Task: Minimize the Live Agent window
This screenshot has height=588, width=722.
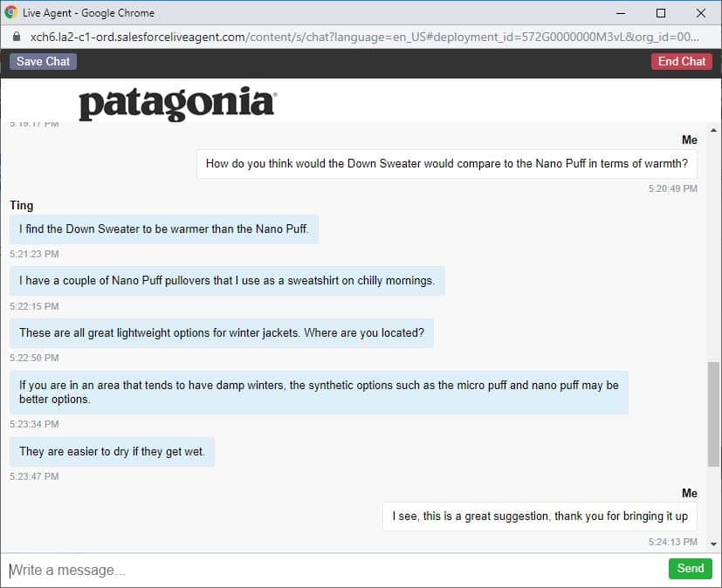Action: 621,13
